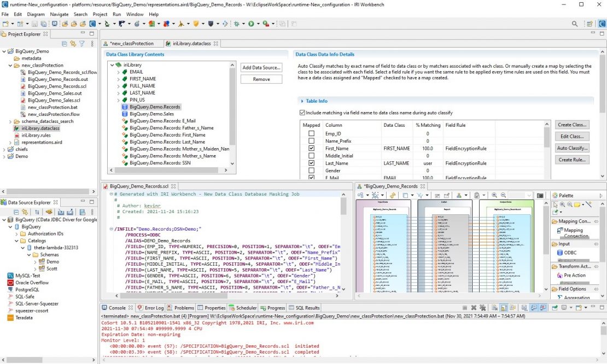Open the Window menu

click(135, 14)
